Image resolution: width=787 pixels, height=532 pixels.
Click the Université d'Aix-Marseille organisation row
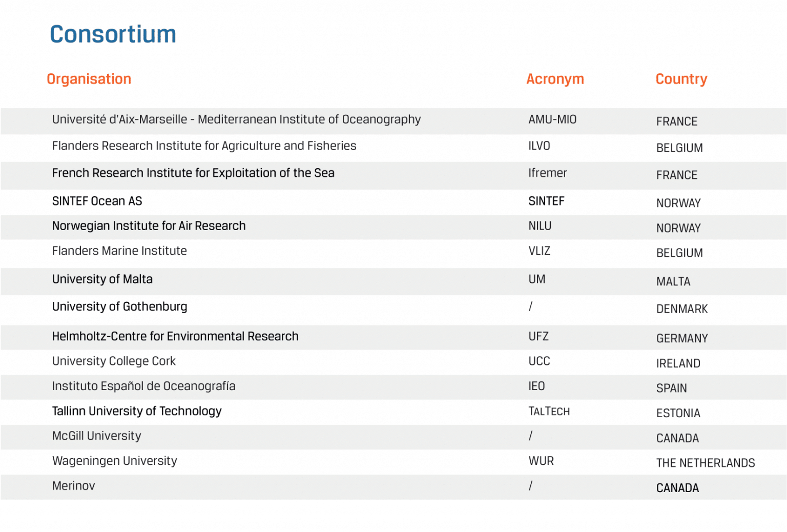coord(236,119)
